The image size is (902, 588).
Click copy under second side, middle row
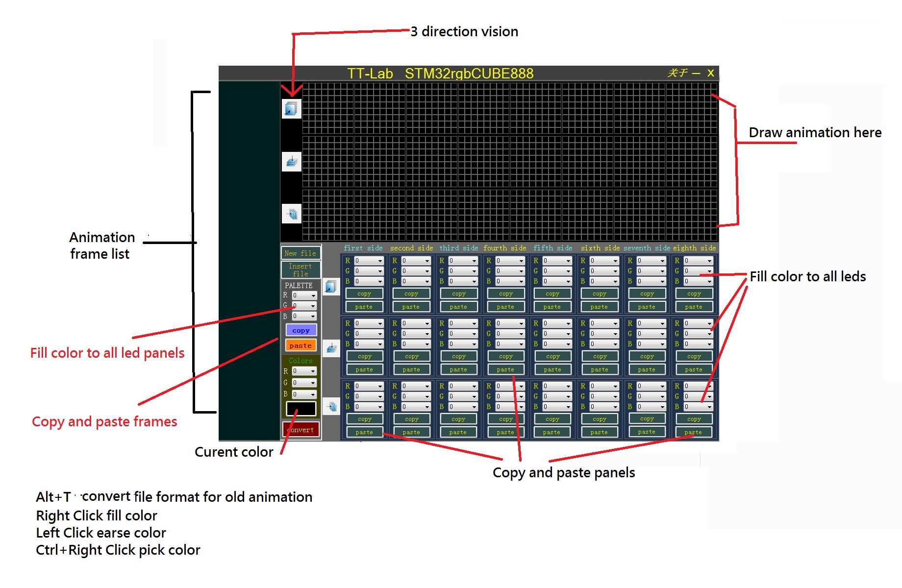pyautogui.click(x=411, y=356)
